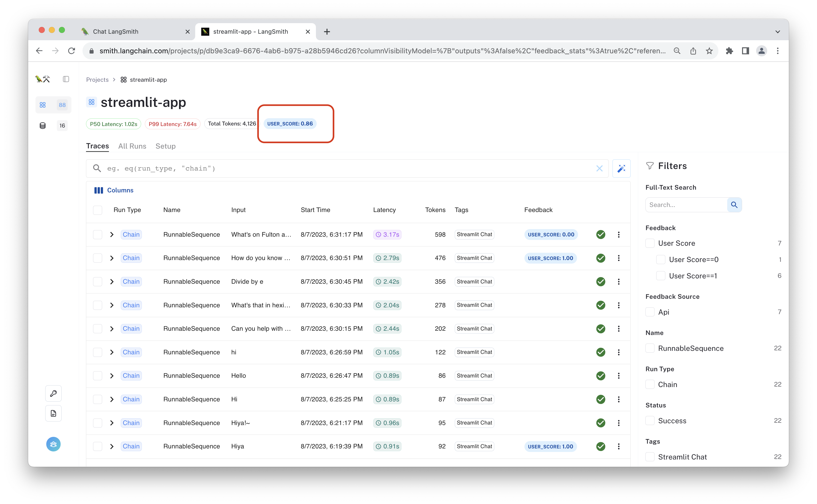Switch to the Traces tab
Image resolution: width=817 pixels, height=504 pixels.
[97, 146]
